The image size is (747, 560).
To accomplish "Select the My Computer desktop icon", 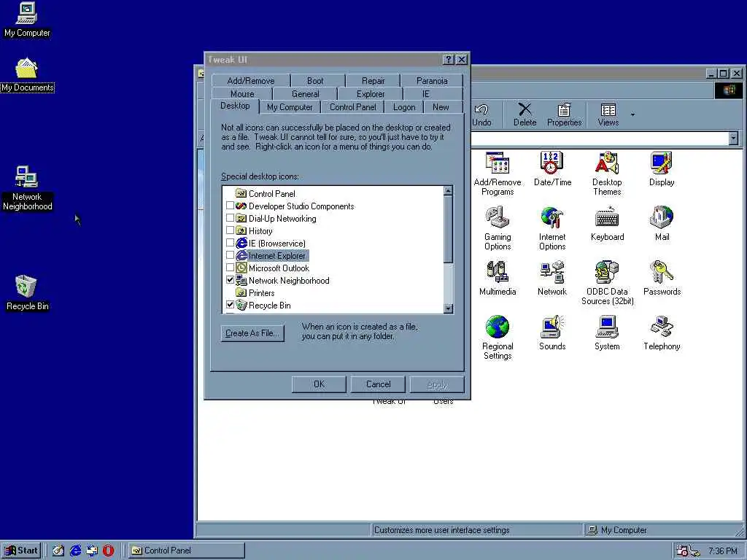I will coord(27,20).
